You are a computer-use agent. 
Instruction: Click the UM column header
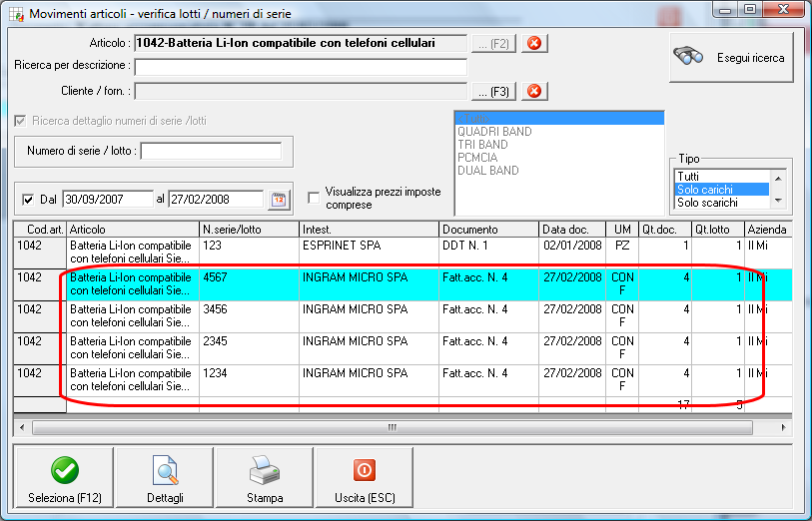click(622, 230)
